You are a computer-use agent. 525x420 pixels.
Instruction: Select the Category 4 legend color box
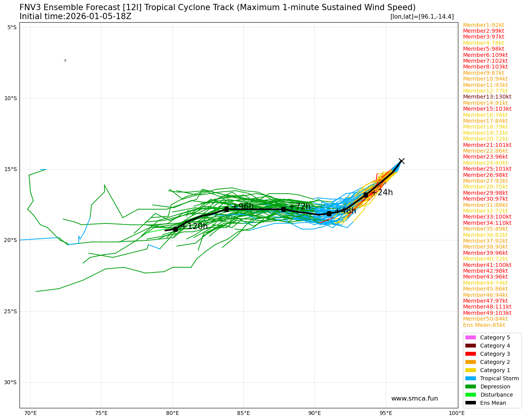click(470, 346)
